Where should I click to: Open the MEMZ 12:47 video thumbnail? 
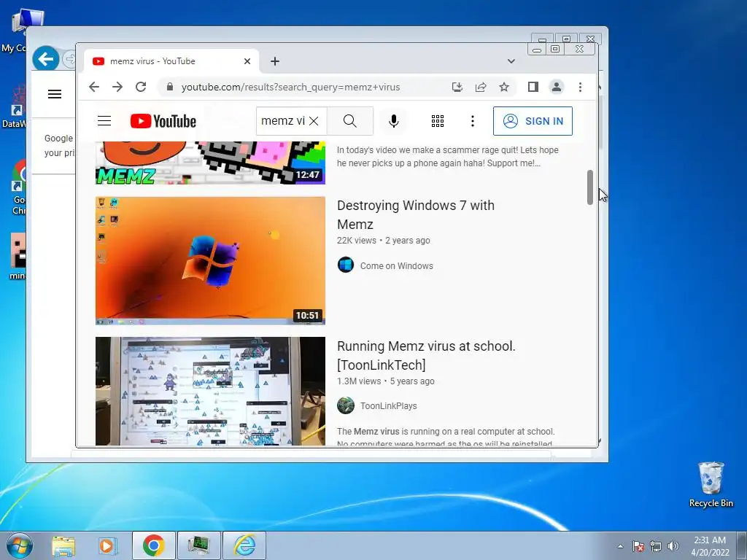coord(210,163)
